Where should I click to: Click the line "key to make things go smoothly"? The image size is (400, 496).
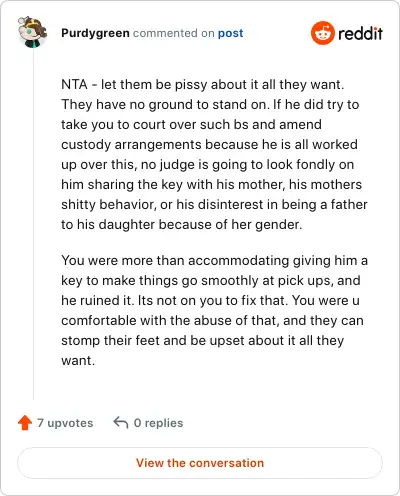pos(211,281)
